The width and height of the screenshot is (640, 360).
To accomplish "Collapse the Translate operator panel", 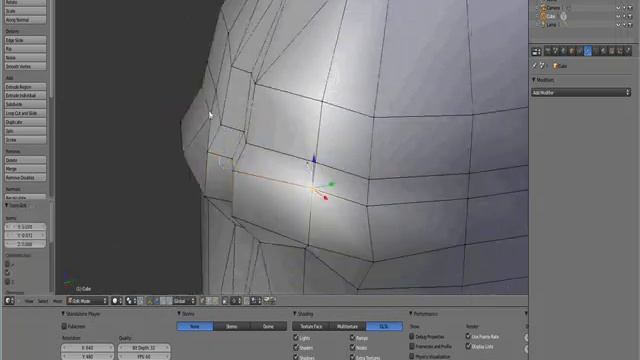I will click(7, 205).
